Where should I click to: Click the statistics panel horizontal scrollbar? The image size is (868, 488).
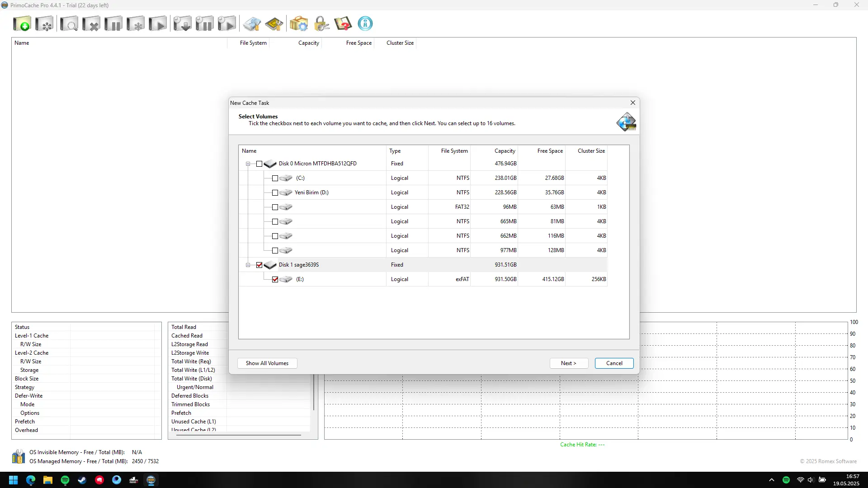[x=238, y=435]
